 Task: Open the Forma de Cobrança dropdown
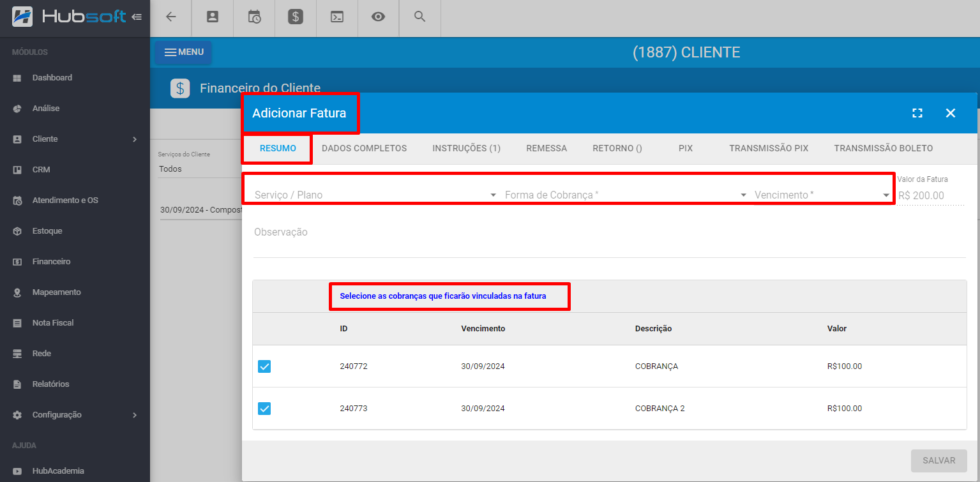point(625,195)
